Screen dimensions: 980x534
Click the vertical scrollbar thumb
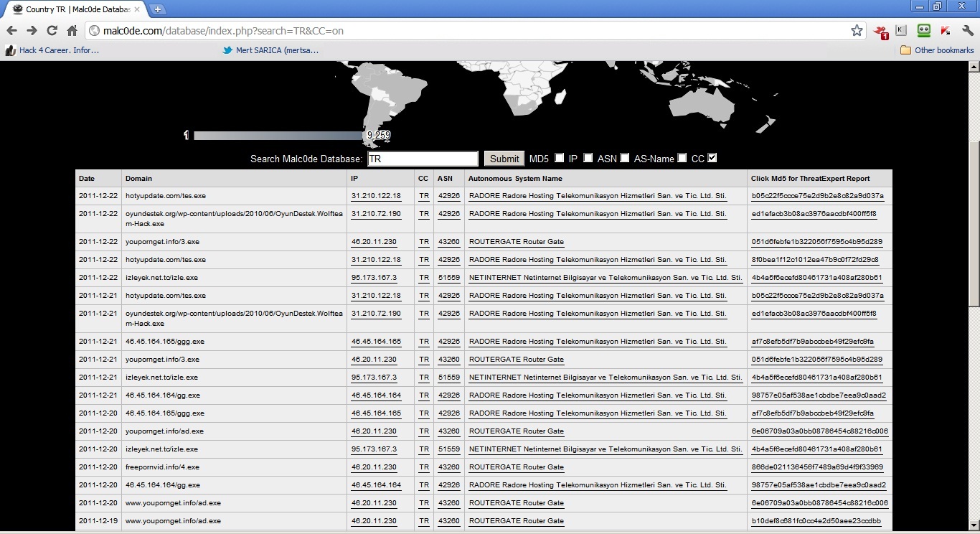[974, 223]
